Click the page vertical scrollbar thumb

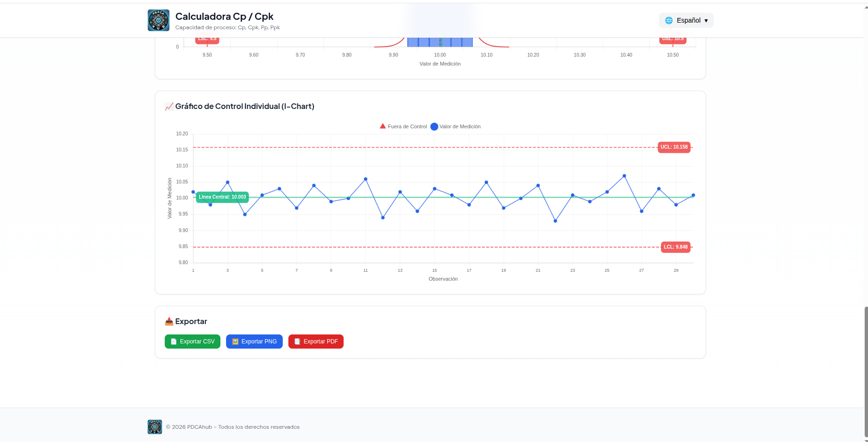(866, 372)
